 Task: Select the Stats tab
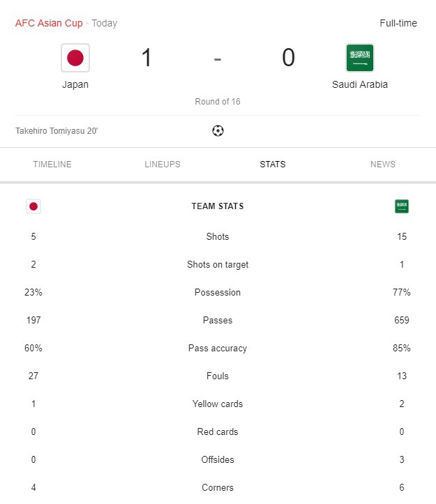tap(272, 165)
